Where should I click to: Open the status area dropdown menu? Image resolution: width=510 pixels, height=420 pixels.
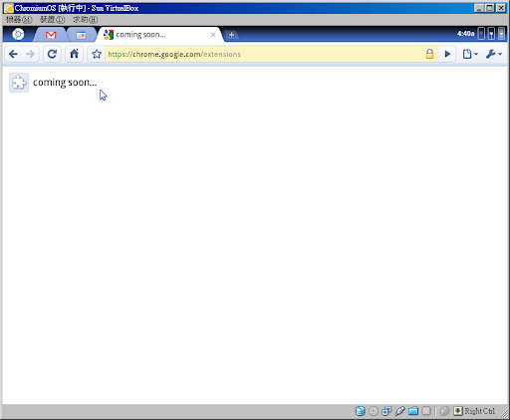[501, 34]
